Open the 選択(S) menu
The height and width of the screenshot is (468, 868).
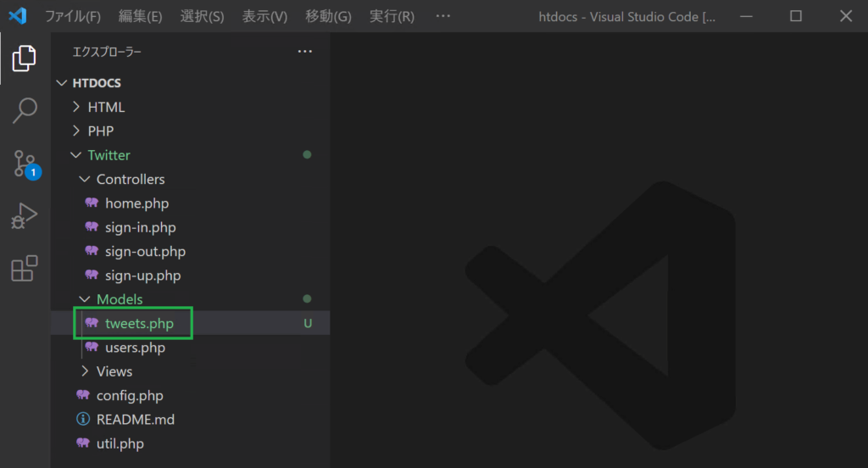point(202,17)
